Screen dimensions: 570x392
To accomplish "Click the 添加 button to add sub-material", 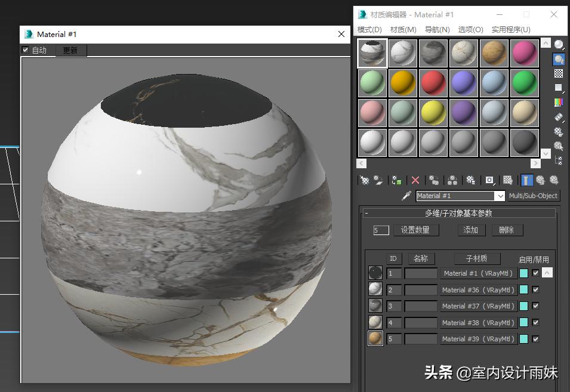I will click(471, 230).
